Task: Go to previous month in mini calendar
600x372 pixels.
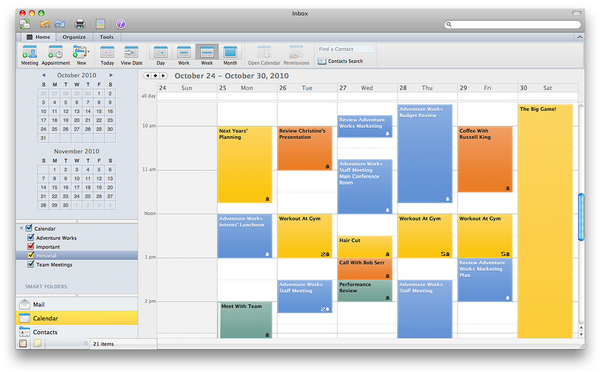Action: coord(44,75)
